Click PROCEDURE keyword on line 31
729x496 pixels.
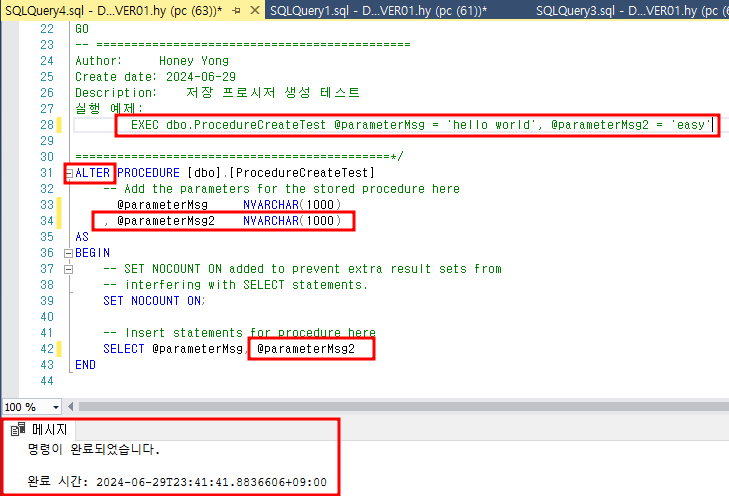(x=148, y=173)
